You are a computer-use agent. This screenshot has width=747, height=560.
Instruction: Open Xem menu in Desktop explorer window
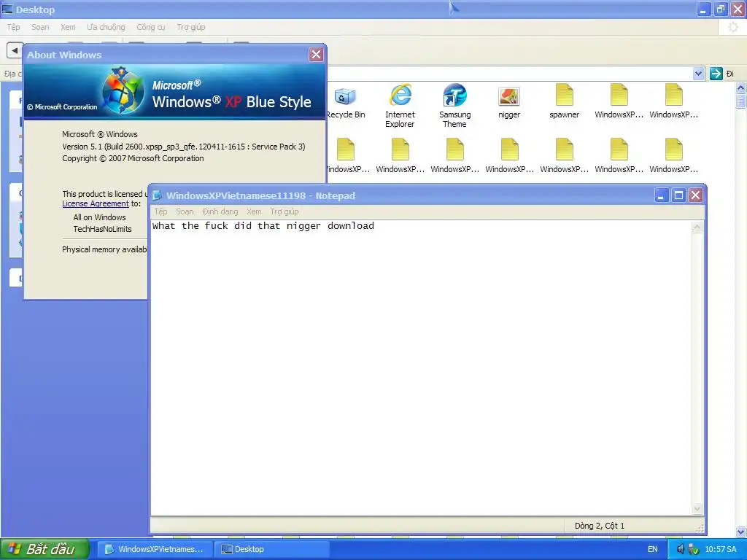(x=68, y=27)
